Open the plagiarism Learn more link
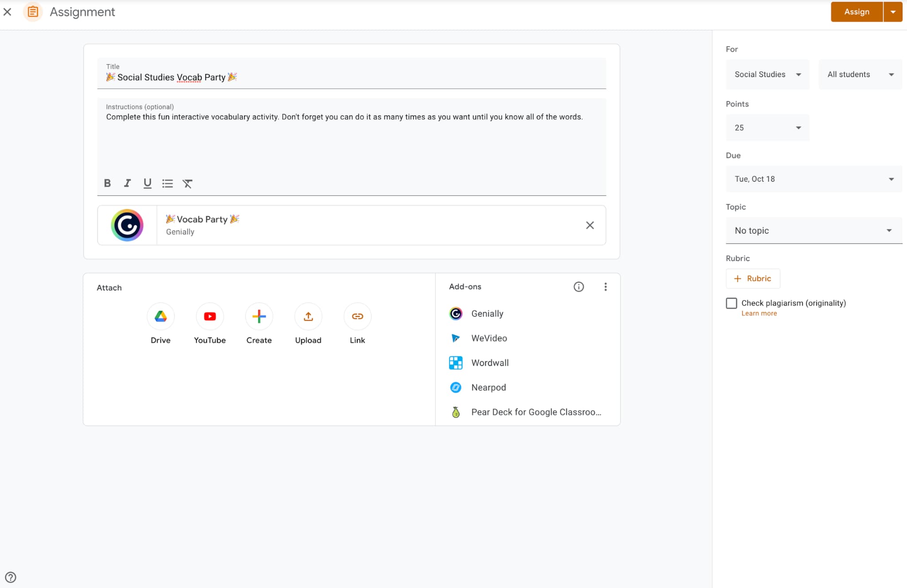 pyautogui.click(x=759, y=313)
